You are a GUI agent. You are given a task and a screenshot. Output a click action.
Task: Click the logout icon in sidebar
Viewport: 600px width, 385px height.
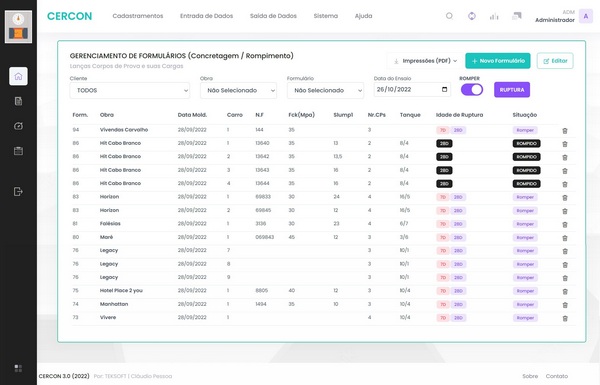coord(18,191)
